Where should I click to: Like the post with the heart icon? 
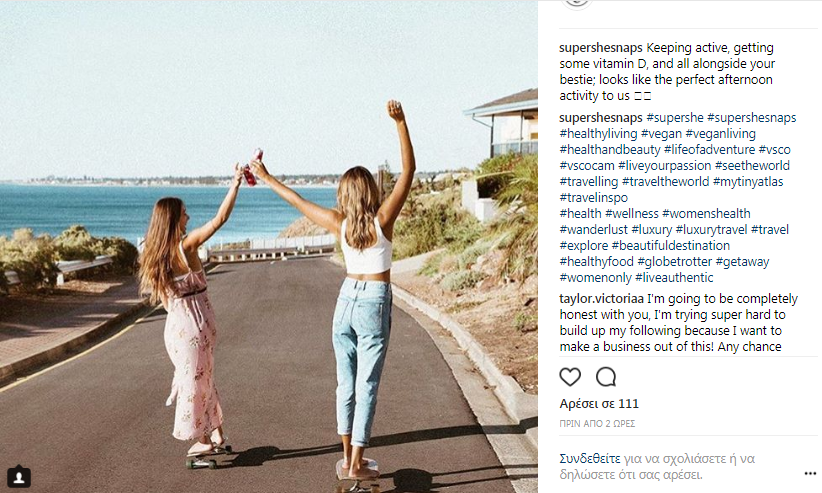(x=570, y=377)
